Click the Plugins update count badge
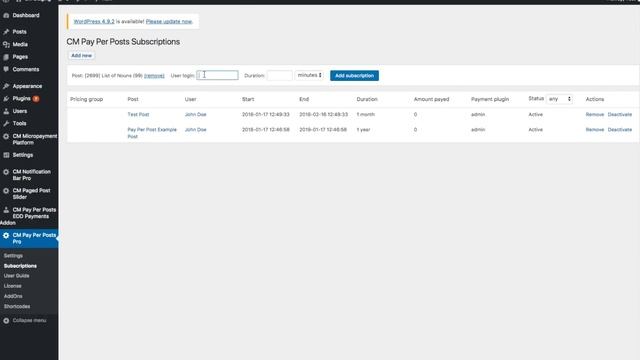This screenshot has width=640, height=360. pyautogui.click(x=36, y=99)
